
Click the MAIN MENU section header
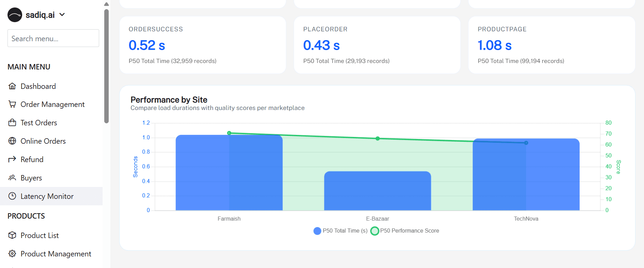tap(29, 67)
